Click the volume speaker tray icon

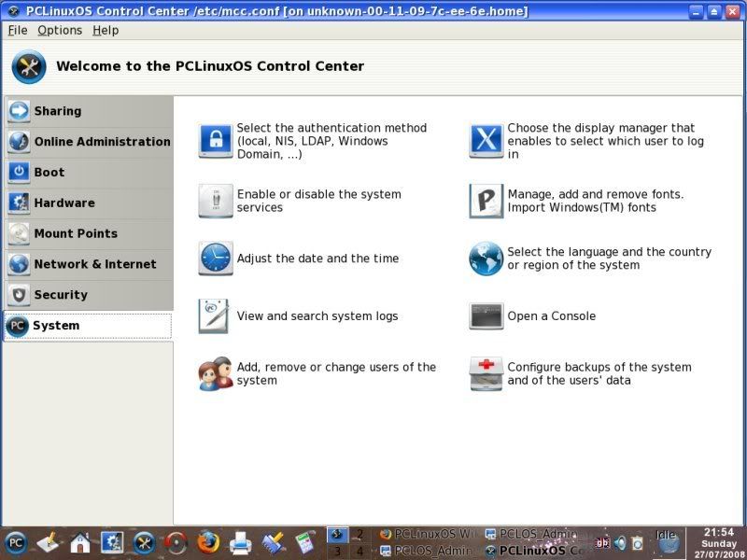coord(620,543)
